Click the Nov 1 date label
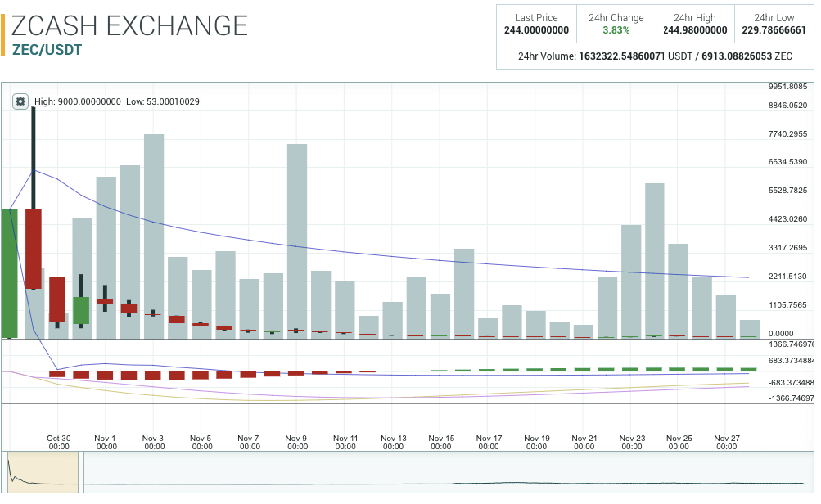 106,443
